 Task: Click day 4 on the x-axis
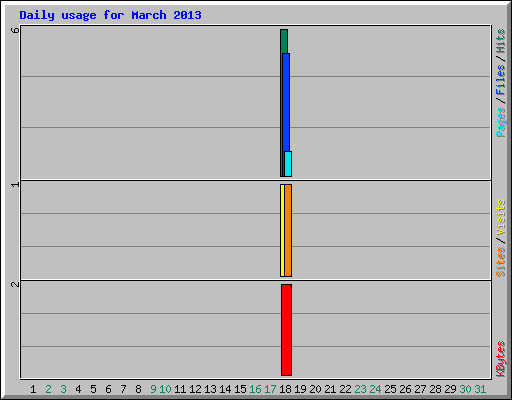point(78,389)
